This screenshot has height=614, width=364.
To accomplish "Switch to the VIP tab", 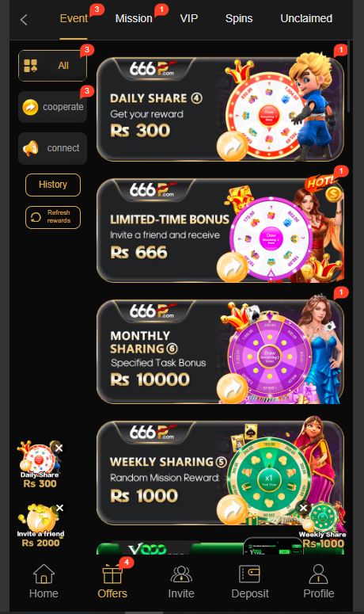I will coord(189,18).
